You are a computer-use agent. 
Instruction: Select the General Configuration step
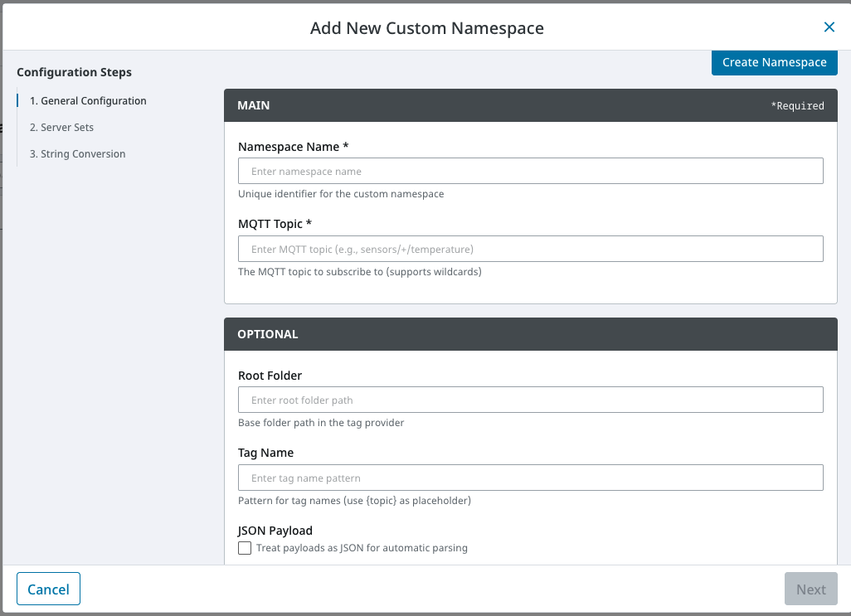[88, 101]
